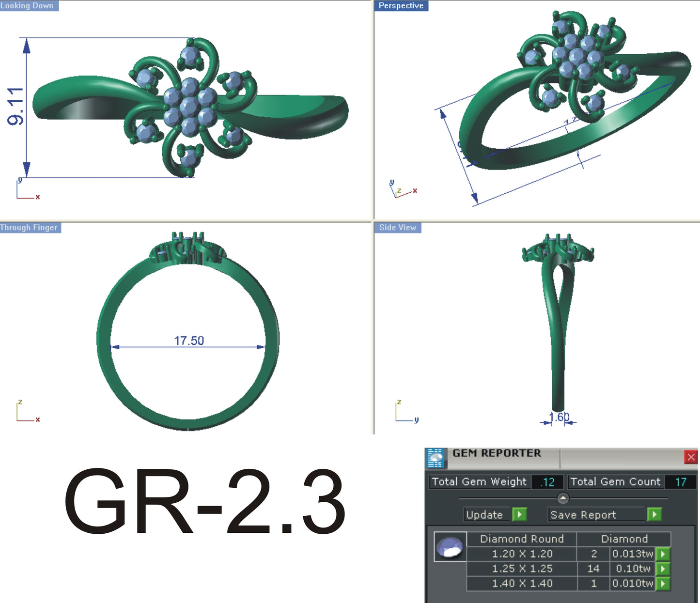
Task: Select the Looking Down viewport tab
Action: [27, 5]
